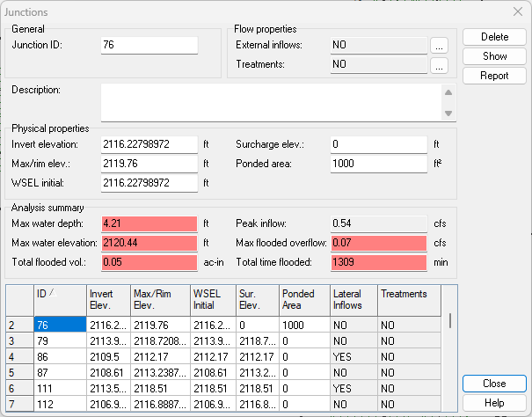Screen dimensions: 532x417
Task: Select row header number 5
Action: (19, 372)
